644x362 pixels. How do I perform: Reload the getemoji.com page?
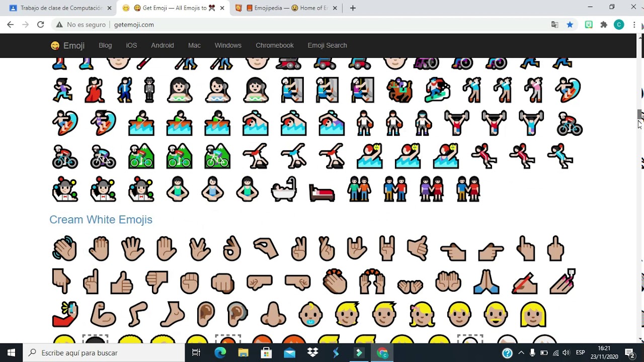41,25
